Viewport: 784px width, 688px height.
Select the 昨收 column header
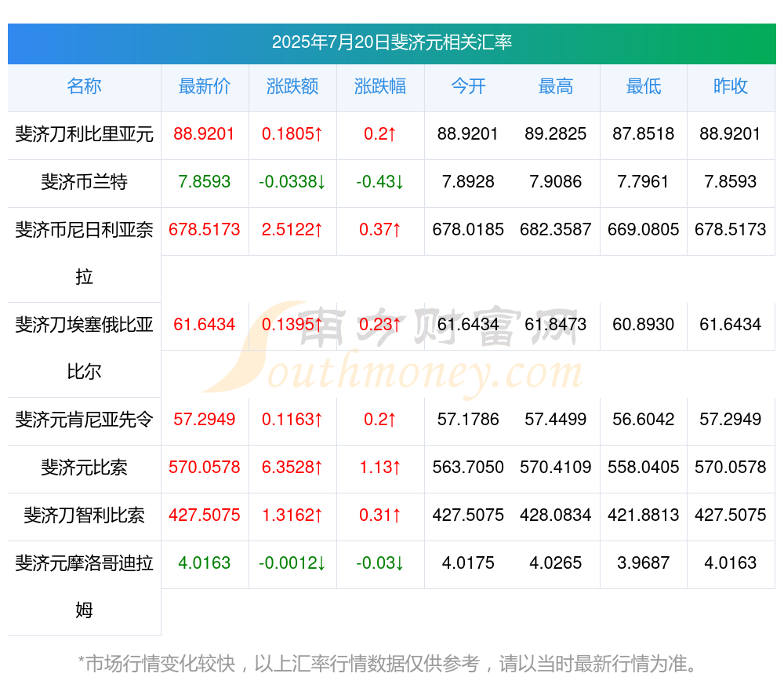click(x=731, y=86)
